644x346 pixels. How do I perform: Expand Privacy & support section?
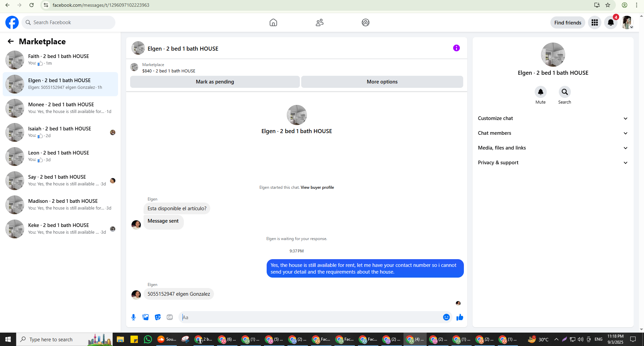point(553,163)
